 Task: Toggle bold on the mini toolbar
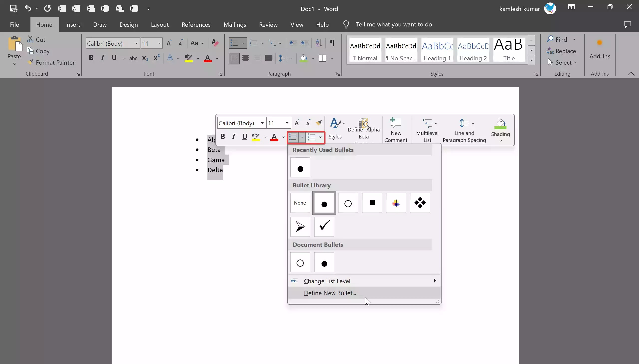[223, 136]
